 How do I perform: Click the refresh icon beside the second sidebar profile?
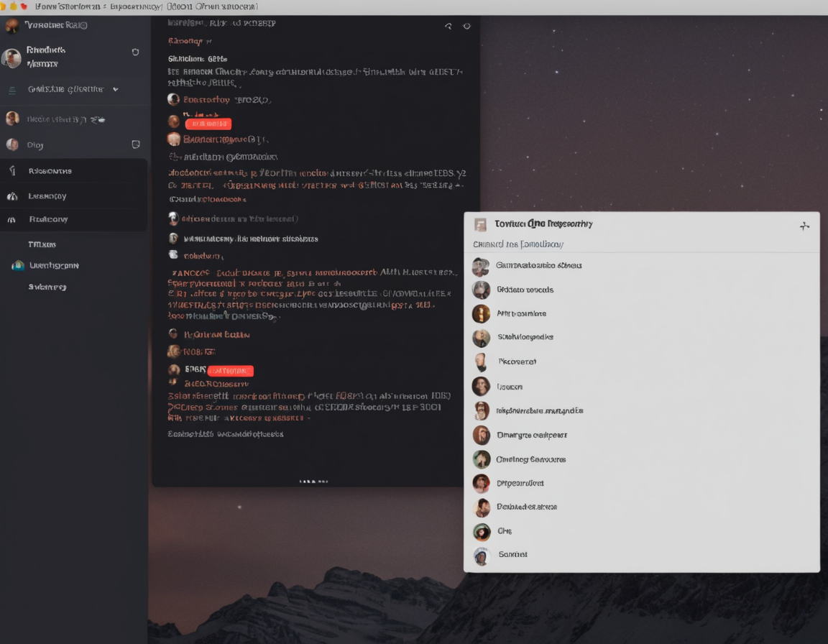(x=135, y=52)
